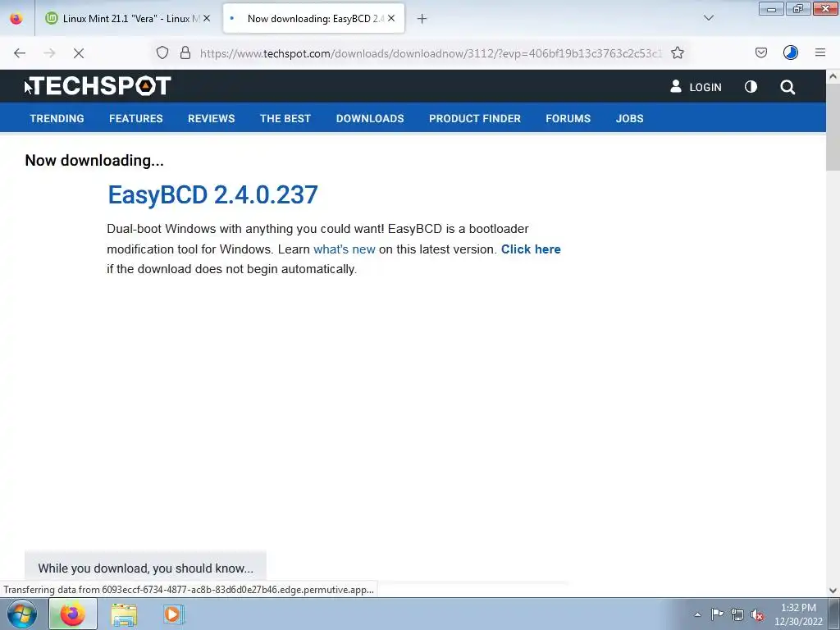Click While you download, you should know
This screenshot has width=840, height=630.
tap(146, 568)
